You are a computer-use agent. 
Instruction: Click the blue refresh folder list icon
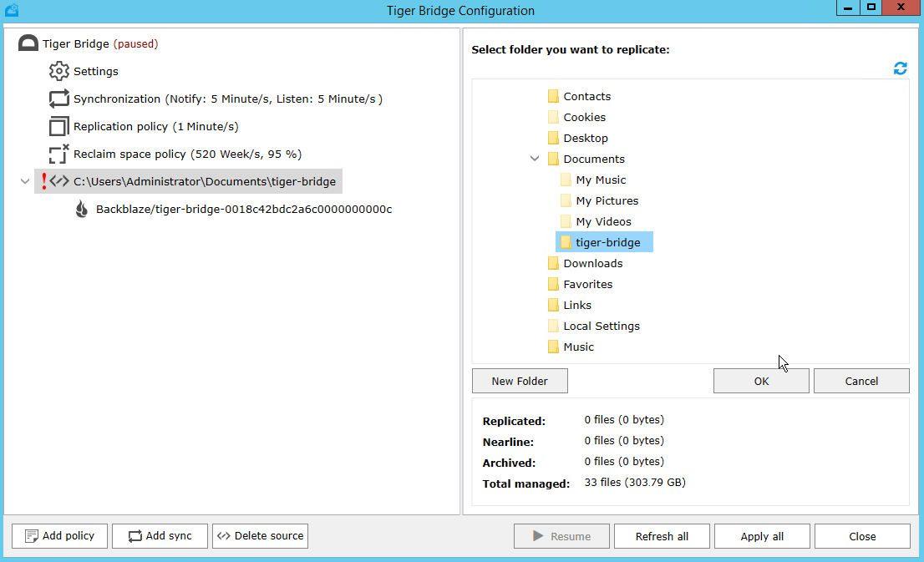point(900,68)
